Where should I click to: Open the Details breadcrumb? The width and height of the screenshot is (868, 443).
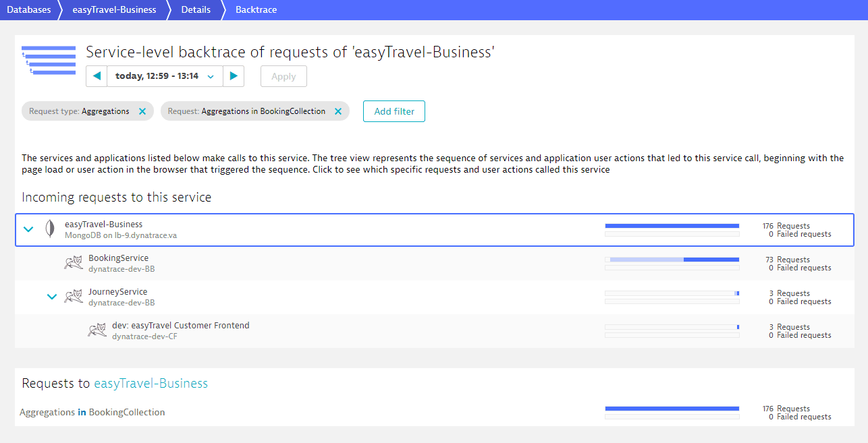click(x=196, y=9)
